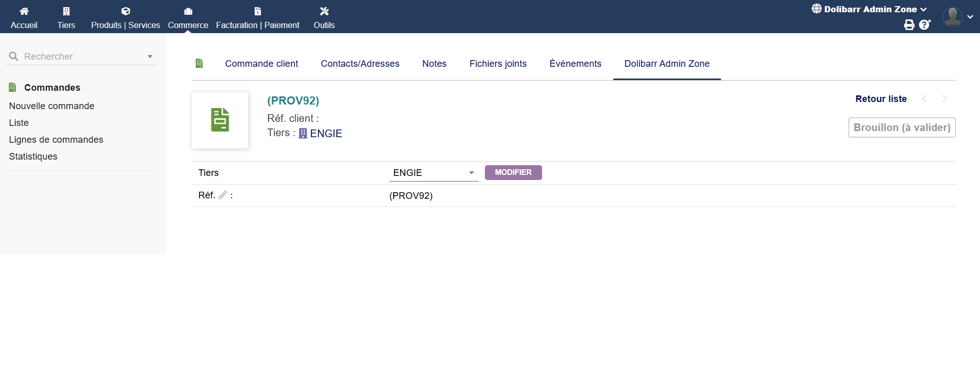Click the large green order document thumbnail
The image size is (980, 386).
point(220,120)
